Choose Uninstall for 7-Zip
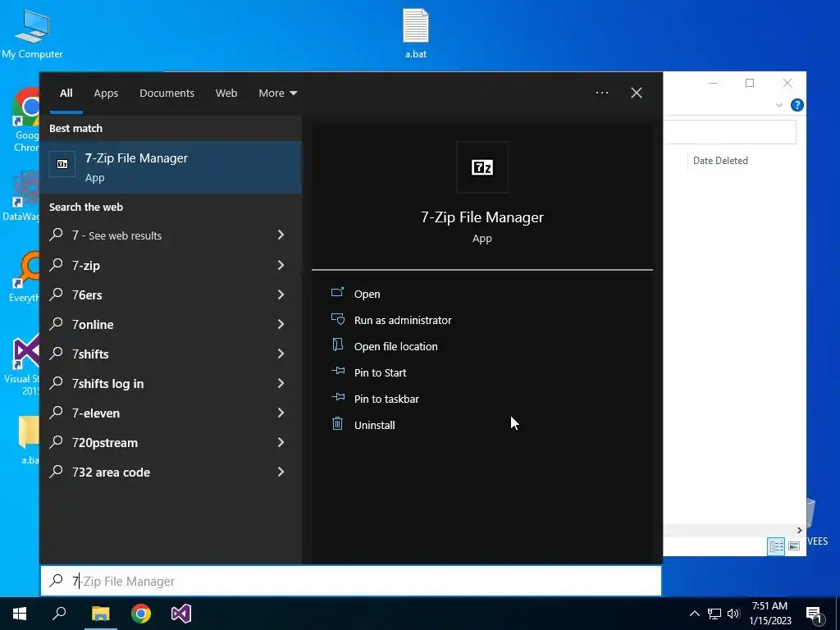The image size is (840, 630). click(x=374, y=426)
